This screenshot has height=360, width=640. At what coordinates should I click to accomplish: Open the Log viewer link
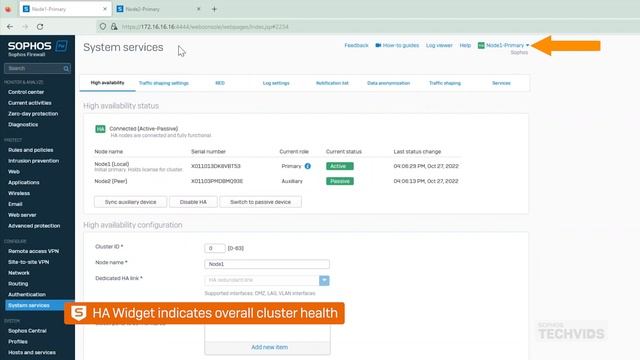[x=439, y=45]
